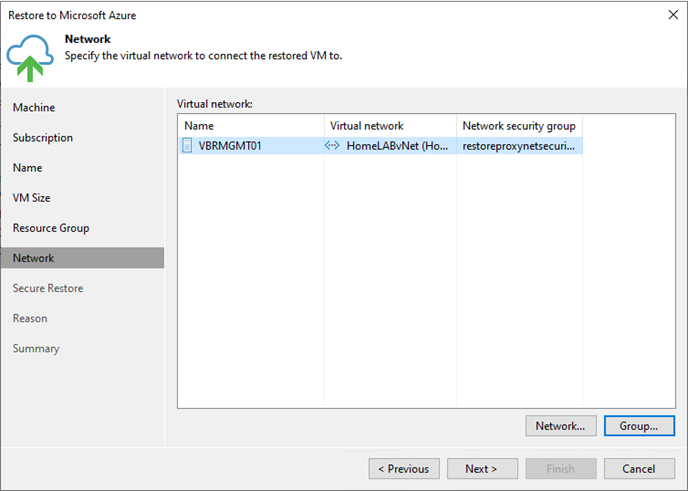
Task: Jump to Secure Restore step
Action: [x=48, y=288]
